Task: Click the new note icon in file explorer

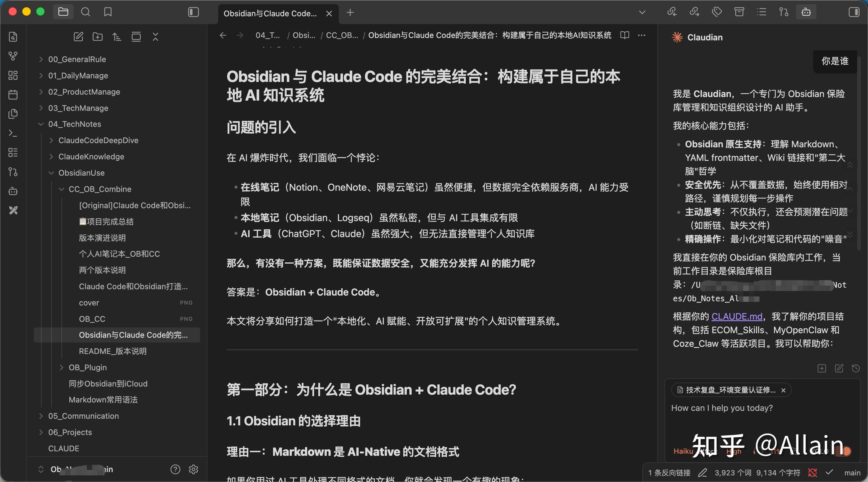Action: click(78, 37)
